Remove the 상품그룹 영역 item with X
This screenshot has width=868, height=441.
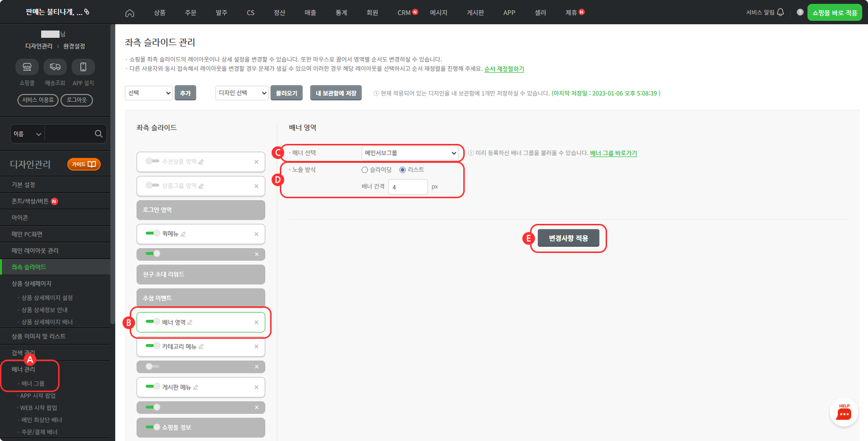(x=257, y=186)
